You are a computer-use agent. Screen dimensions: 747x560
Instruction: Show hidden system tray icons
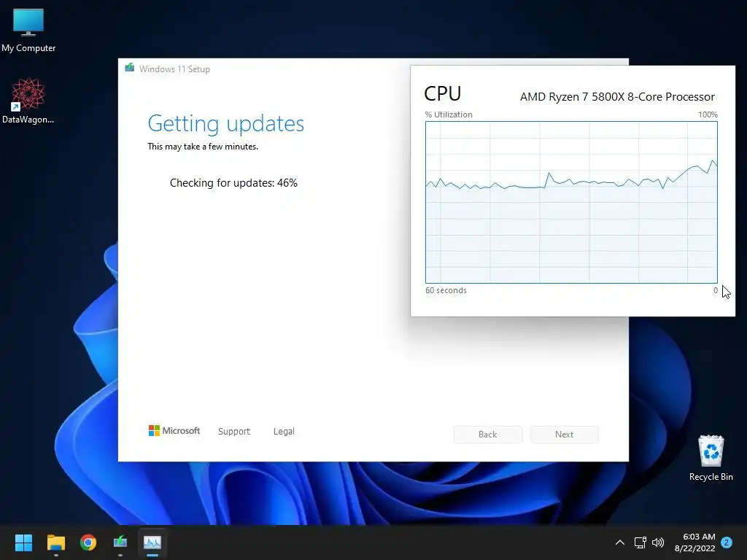(620, 542)
